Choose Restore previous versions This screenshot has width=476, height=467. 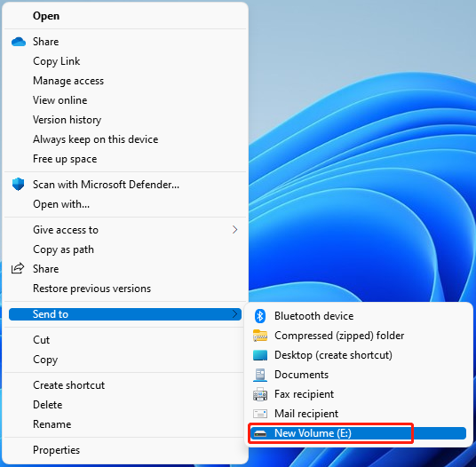click(92, 289)
